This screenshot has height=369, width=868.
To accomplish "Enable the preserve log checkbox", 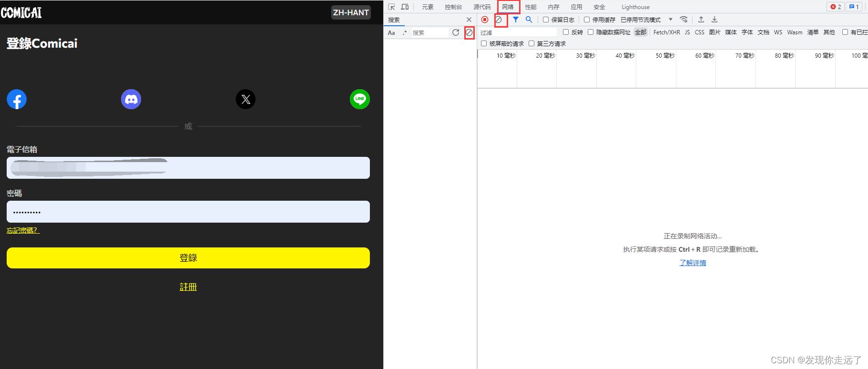I will [x=546, y=20].
